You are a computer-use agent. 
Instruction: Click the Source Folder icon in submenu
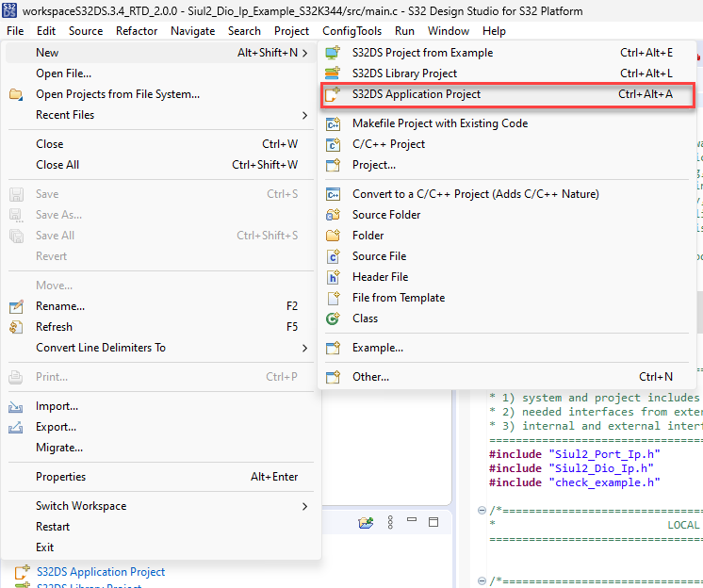[332, 215]
